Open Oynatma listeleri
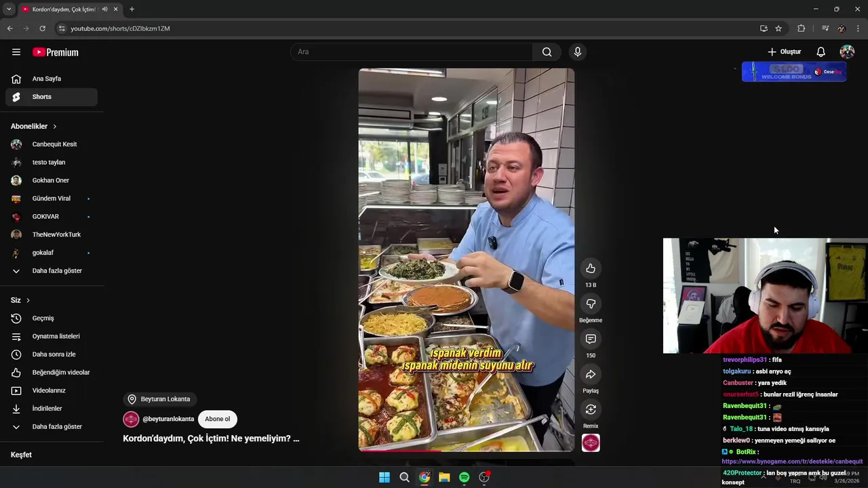868x488 pixels. [52, 336]
